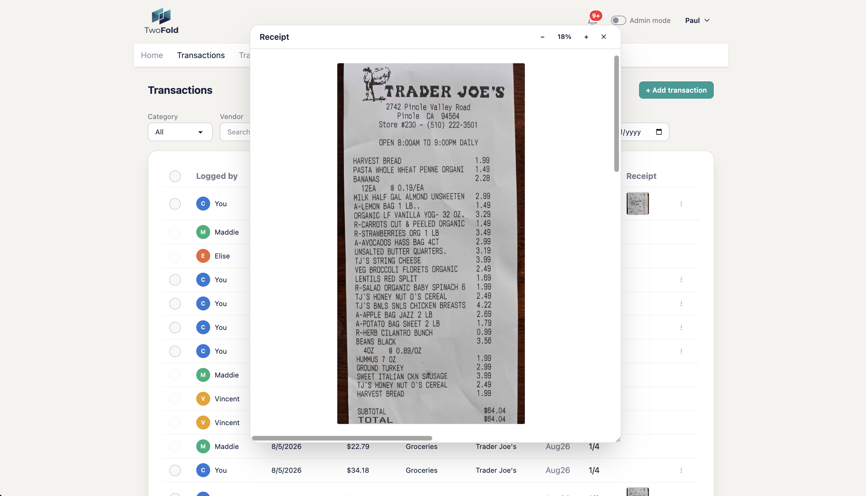
Task: Click the $22.79 amount cell
Action: pos(358,446)
